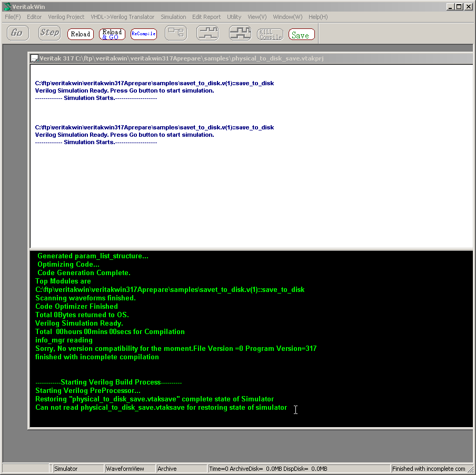The image size is (476, 475).
Task: Click the Simulator status bar pane
Action: (x=78, y=469)
